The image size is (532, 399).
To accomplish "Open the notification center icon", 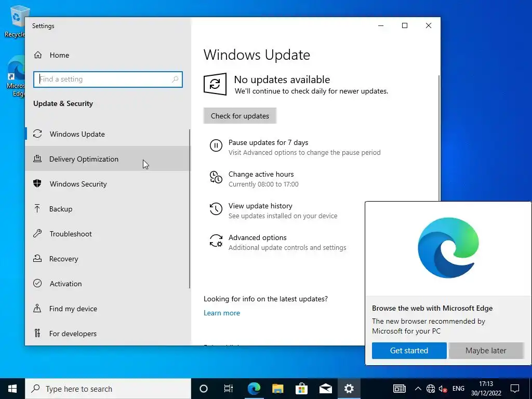I will tap(515, 389).
